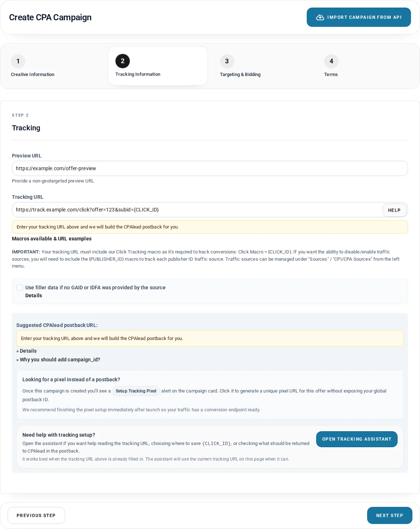
Task: Click into the Tracking URL field
Action: [197, 210]
